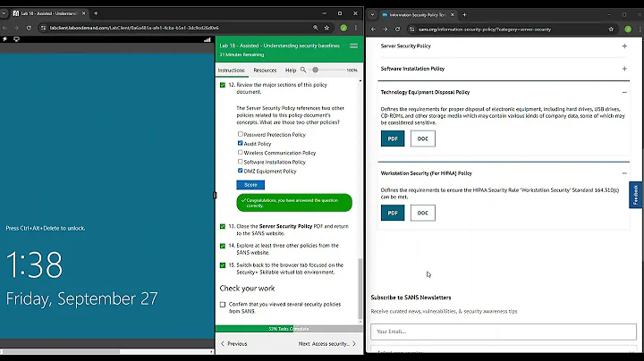The height and width of the screenshot is (361, 644).
Task: Click the lightning bolt icon in VM toolbar
Action: click(x=5, y=39)
